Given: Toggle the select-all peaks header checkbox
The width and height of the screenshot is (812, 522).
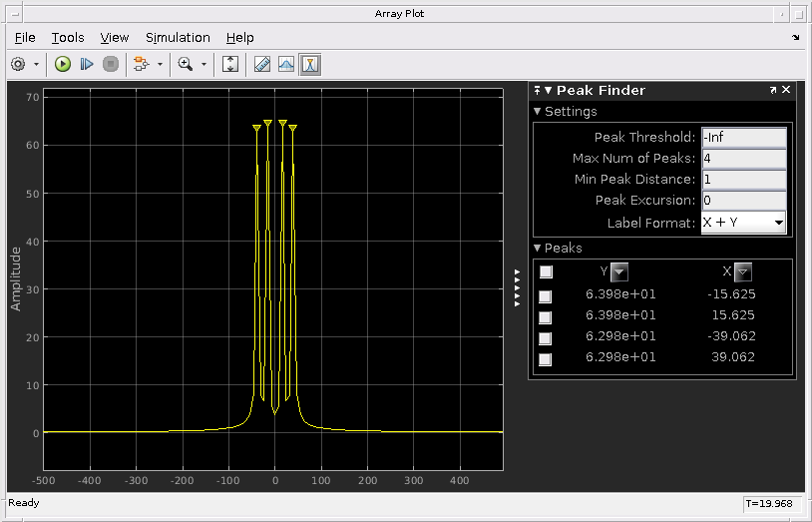Looking at the screenshot, I should coord(546,271).
